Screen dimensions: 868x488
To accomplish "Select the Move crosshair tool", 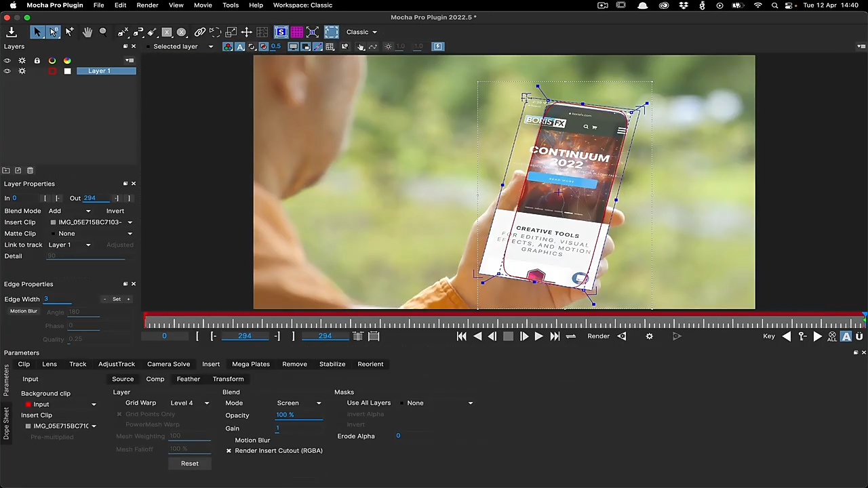I will [x=247, y=32].
